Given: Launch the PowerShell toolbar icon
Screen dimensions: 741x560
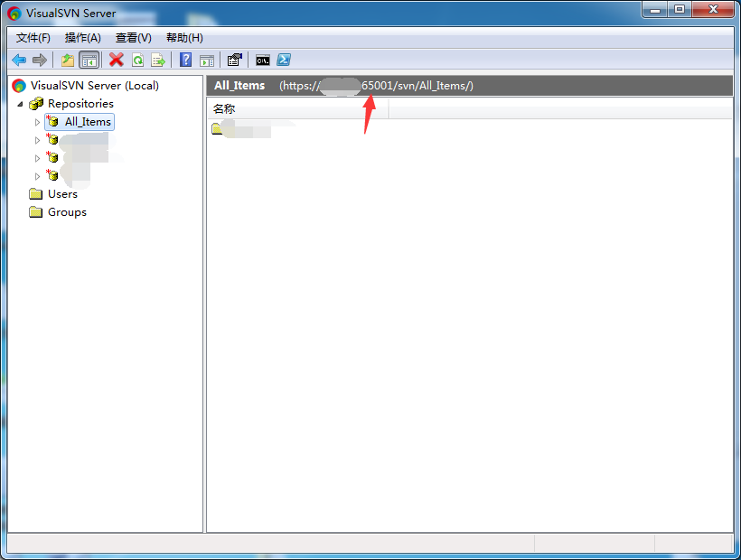Looking at the screenshot, I should tap(284, 60).
